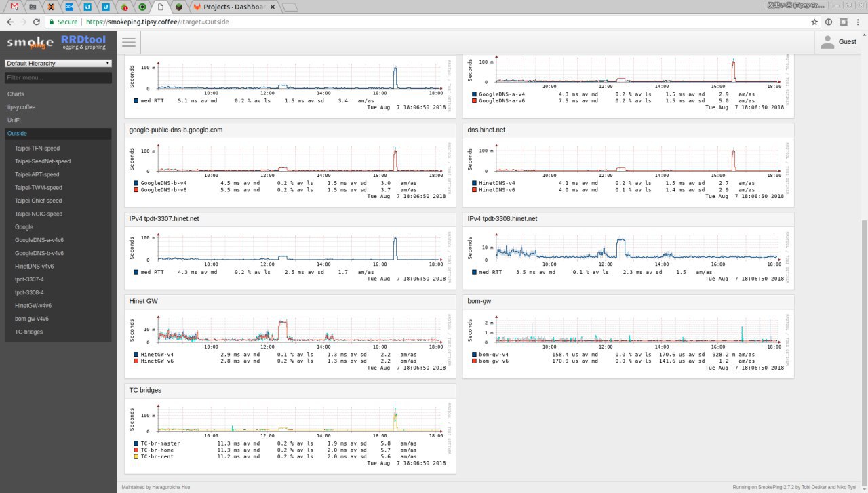Reload the page with the refresh icon

click(39, 22)
